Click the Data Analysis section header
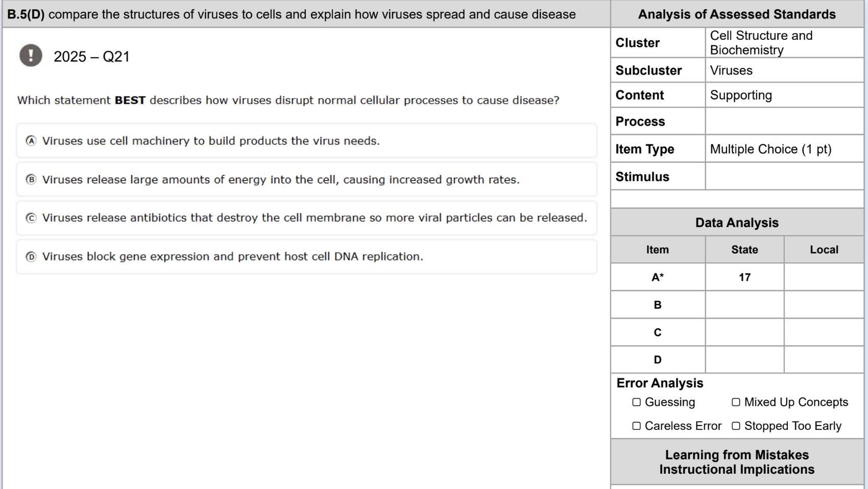This screenshot has width=868, height=489. [737, 223]
